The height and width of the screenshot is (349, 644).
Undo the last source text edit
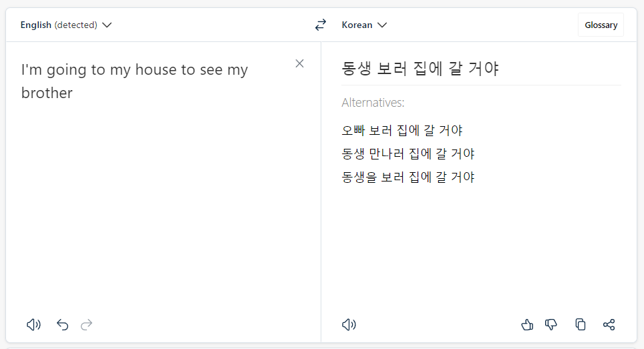[62, 325]
